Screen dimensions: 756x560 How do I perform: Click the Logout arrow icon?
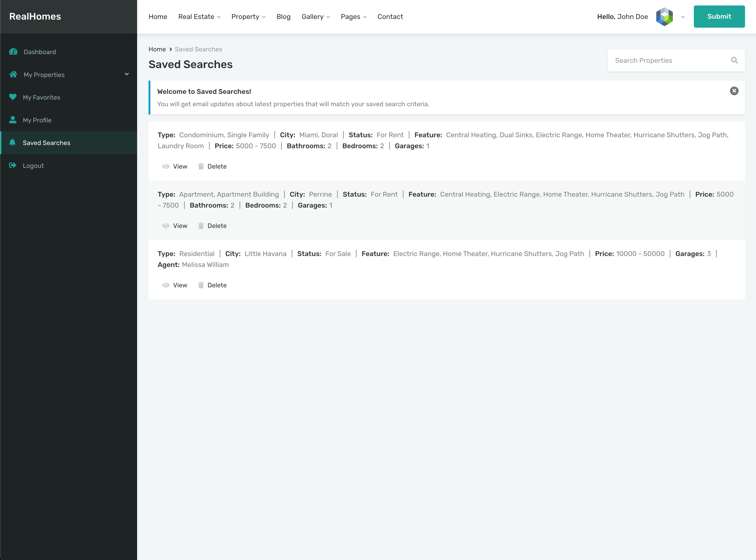coord(13,165)
